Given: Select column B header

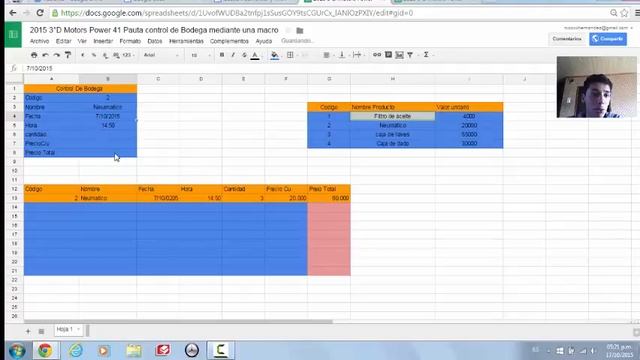Looking at the screenshot, I should (x=108, y=79).
